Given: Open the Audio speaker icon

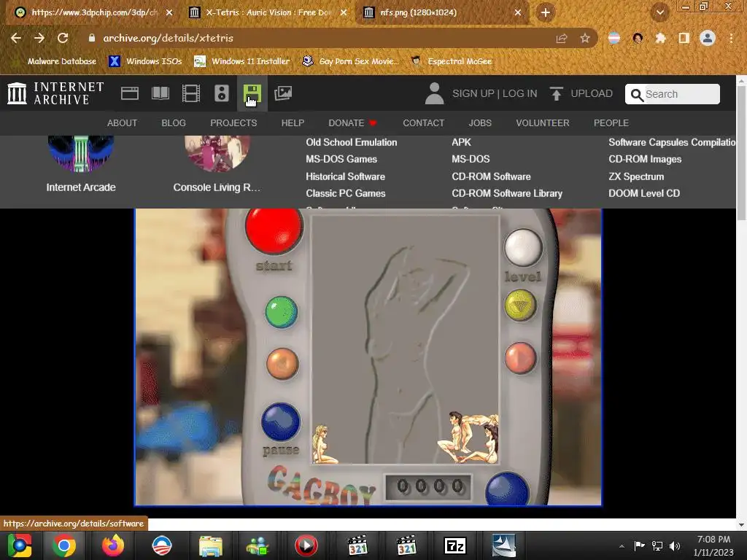Looking at the screenshot, I should tap(222, 93).
